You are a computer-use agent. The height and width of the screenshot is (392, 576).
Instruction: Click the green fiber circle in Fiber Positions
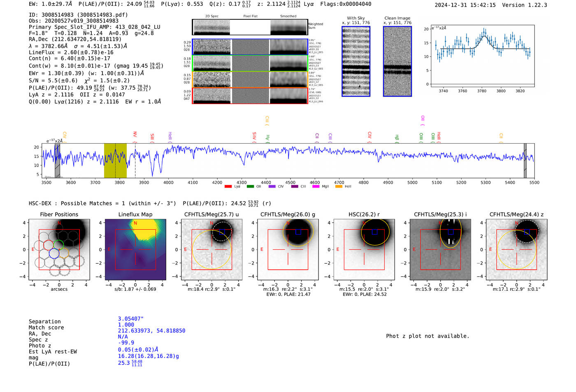click(58, 245)
